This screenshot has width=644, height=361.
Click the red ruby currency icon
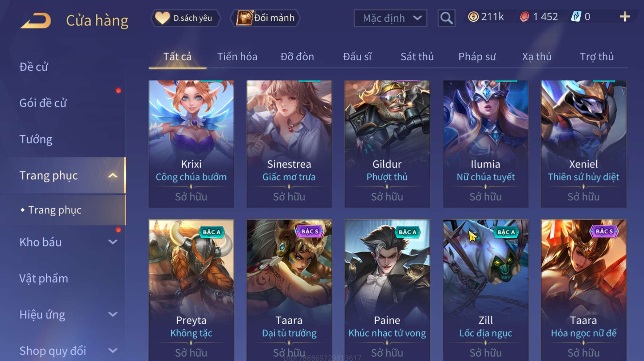pyautogui.click(x=524, y=17)
